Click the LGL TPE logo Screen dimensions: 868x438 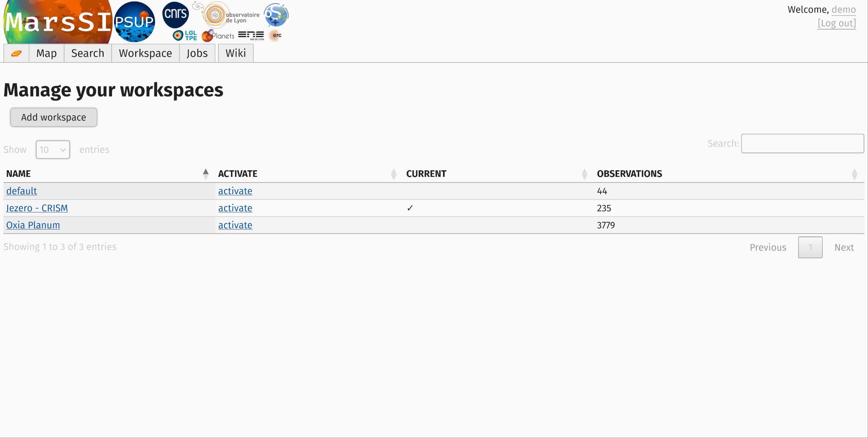(x=185, y=36)
